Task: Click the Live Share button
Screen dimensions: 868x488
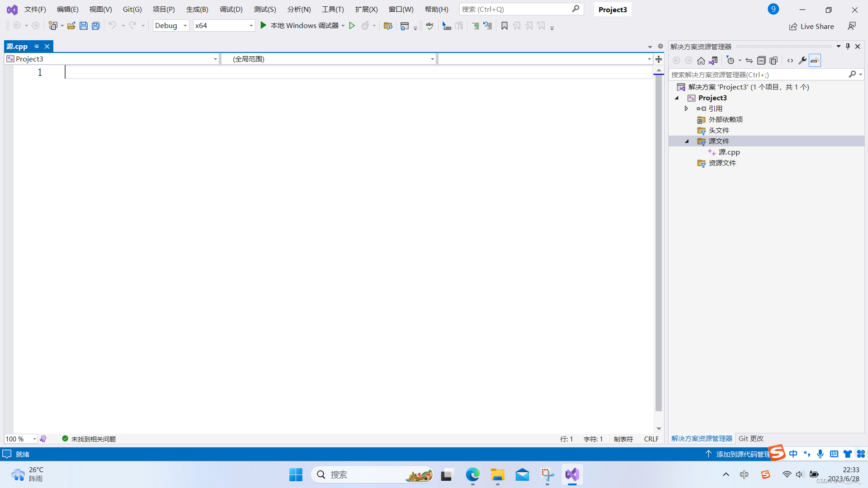Action: click(811, 26)
